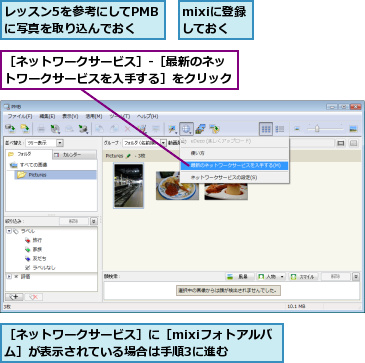Click the rotate right toolbar icon
The width and height of the screenshot is (365, 363).
click(x=114, y=129)
